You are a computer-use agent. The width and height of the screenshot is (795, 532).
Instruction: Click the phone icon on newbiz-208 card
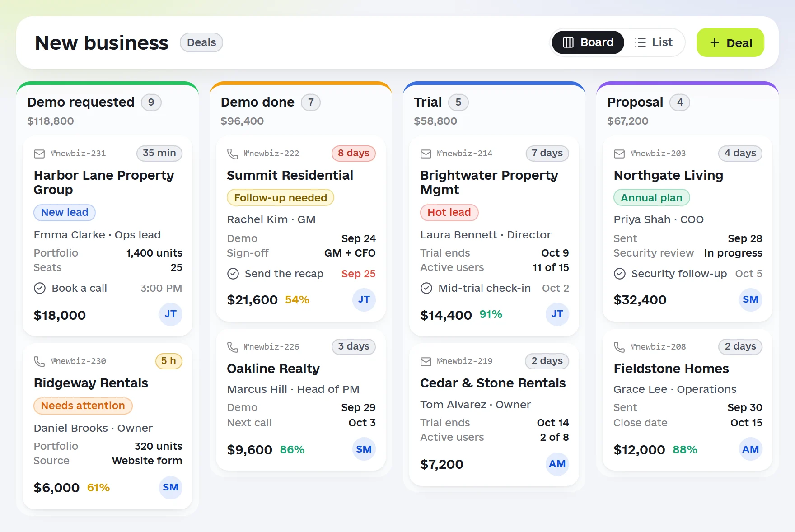coord(619,347)
